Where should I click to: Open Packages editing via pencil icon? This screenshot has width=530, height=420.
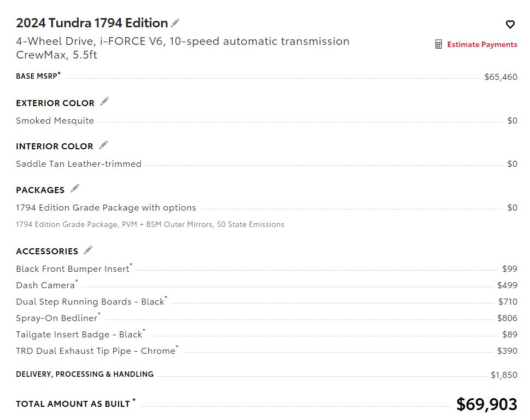coord(75,188)
